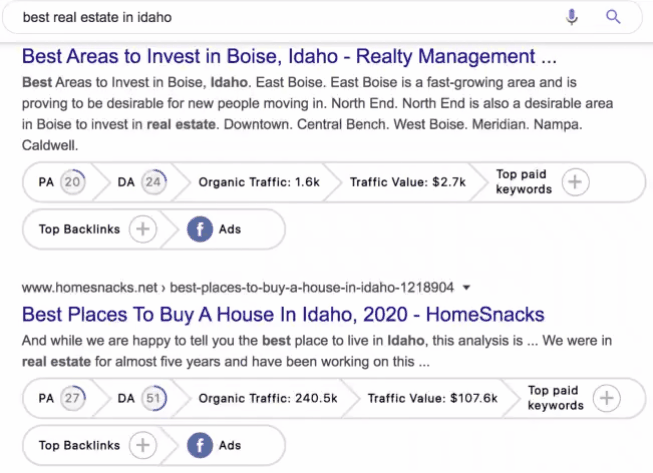Click Organic Traffic: 1.6k metric
Screen dimensions: 653x473
259,182
